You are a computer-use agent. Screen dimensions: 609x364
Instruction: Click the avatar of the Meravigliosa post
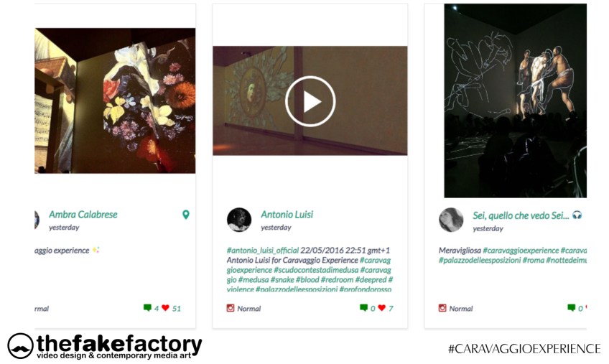point(451,220)
